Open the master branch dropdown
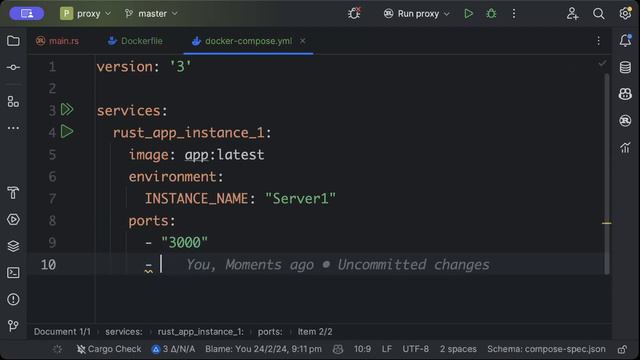Screen dimensions: 640x360 point(151,13)
